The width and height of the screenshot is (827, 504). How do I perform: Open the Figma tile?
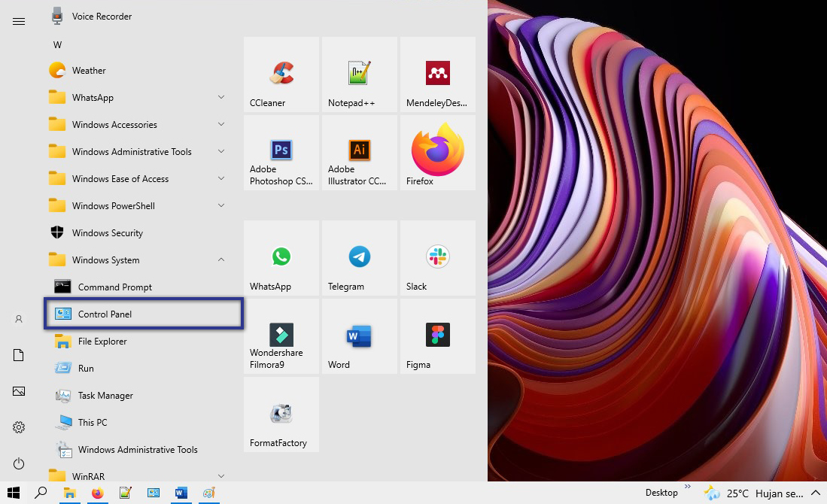(437, 336)
